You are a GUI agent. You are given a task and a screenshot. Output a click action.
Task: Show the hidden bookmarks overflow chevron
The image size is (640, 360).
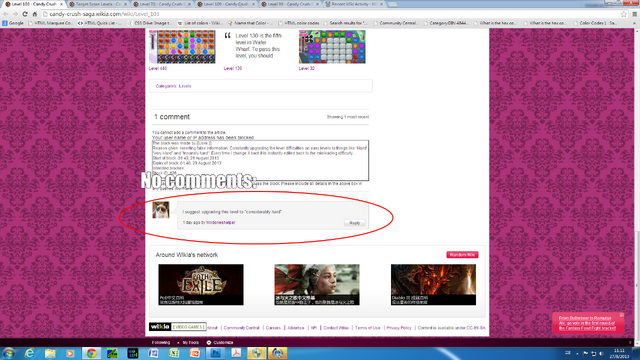coord(635,23)
